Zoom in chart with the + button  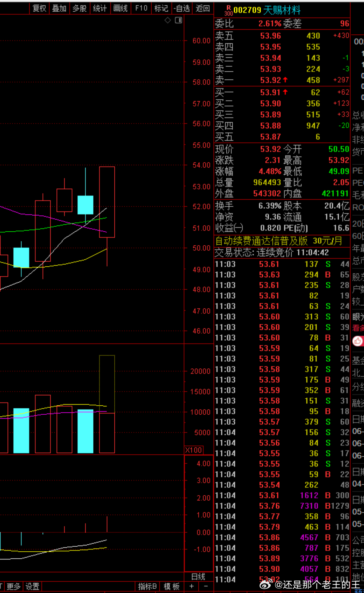pyautogui.click(x=192, y=586)
